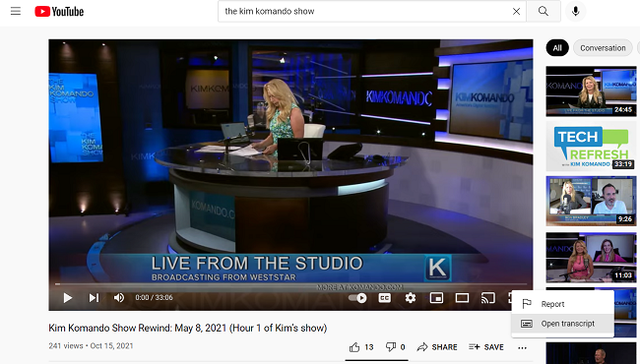This screenshot has height=364, width=640.
Task: Clear the search box text
Action: tap(516, 12)
